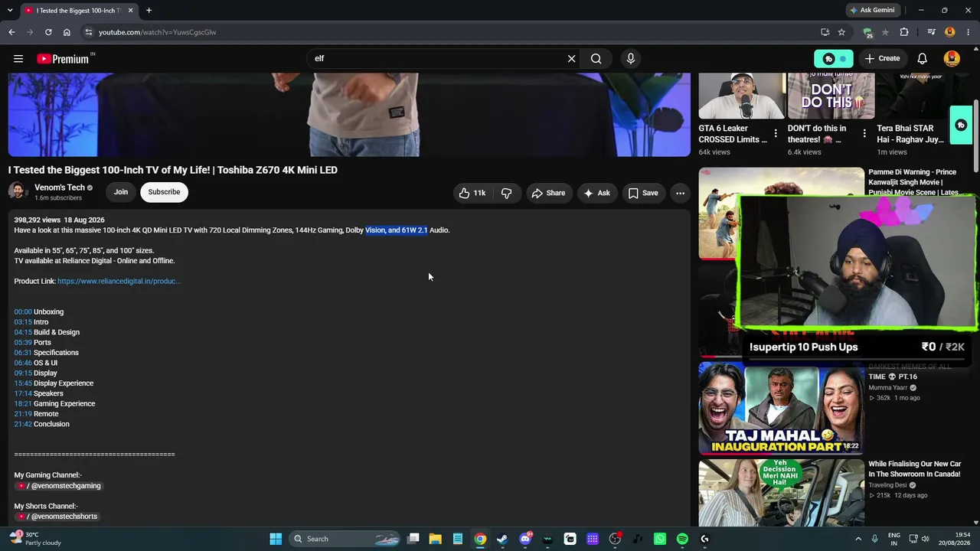Viewport: 980px width, 551px height.
Task: Open more actions for the video
Action: [x=680, y=193]
